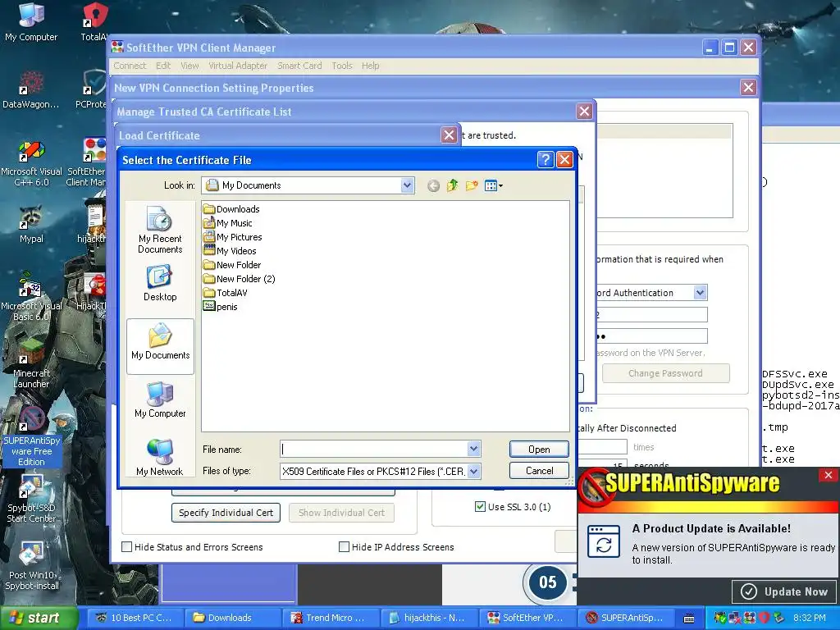Open Connect menu in SoftEther VPN Client Manager

[x=130, y=66]
